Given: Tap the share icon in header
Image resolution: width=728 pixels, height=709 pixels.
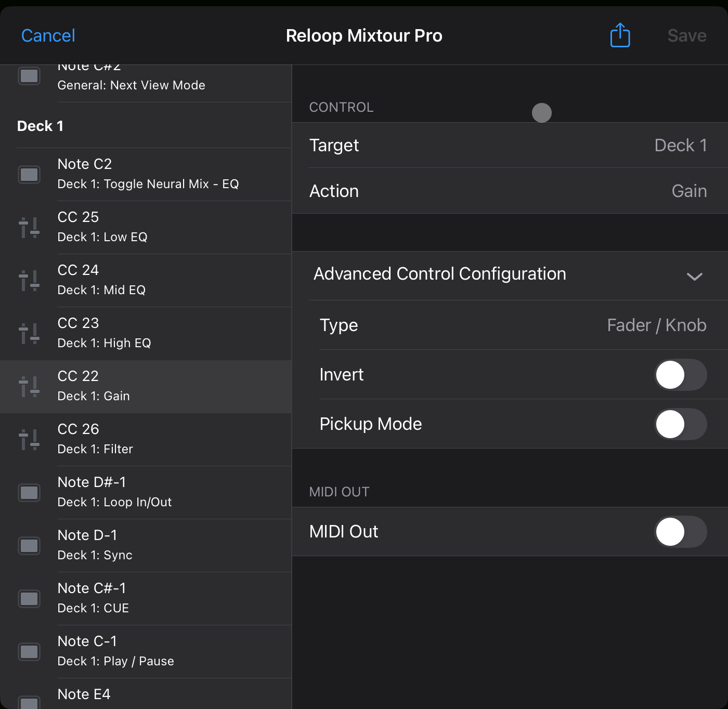Looking at the screenshot, I should pos(620,35).
